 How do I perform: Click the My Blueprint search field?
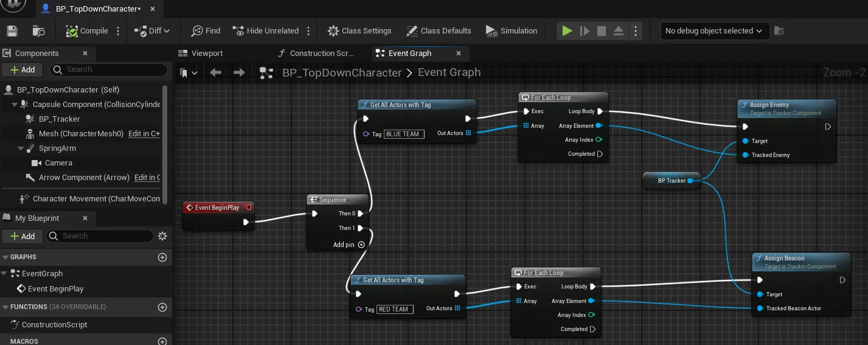100,236
